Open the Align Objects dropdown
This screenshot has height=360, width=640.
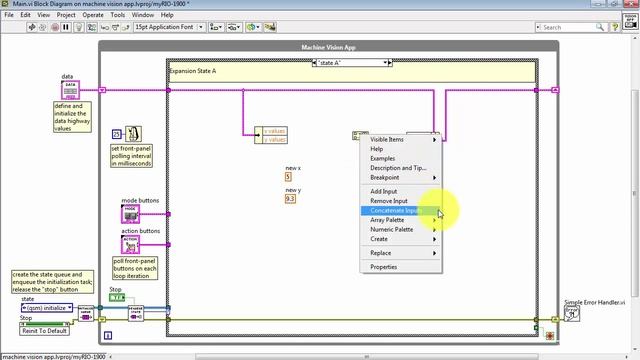(x=216, y=27)
